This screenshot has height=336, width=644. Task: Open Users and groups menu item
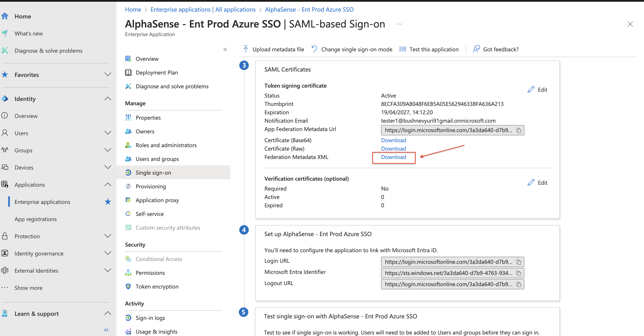[x=173, y=159]
